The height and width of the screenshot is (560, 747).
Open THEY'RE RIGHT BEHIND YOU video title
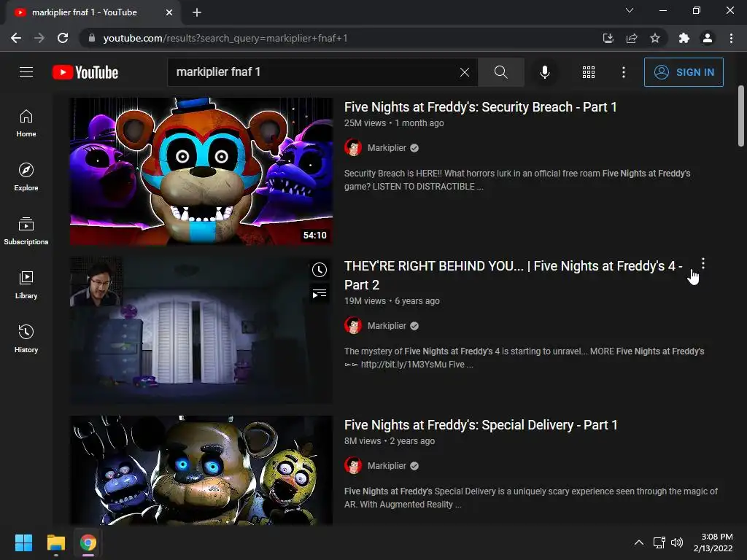tap(513, 275)
